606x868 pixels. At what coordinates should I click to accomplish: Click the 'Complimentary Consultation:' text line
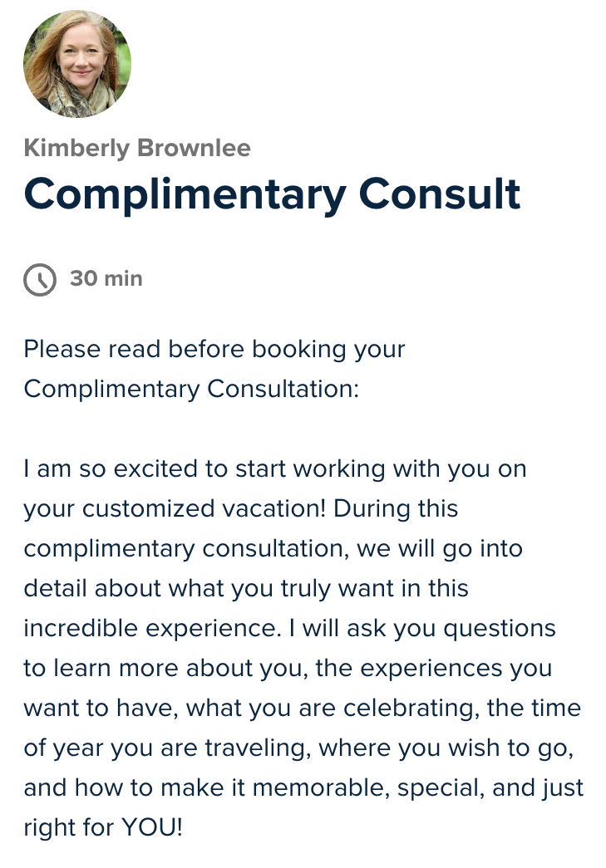(191, 389)
